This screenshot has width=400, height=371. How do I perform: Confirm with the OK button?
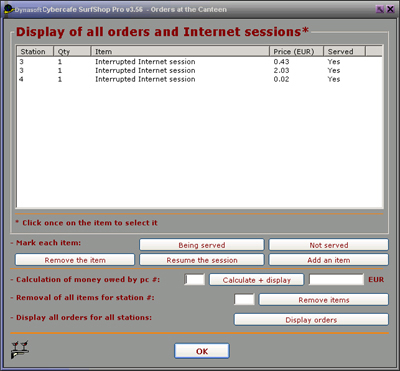pyautogui.click(x=202, y=351)
